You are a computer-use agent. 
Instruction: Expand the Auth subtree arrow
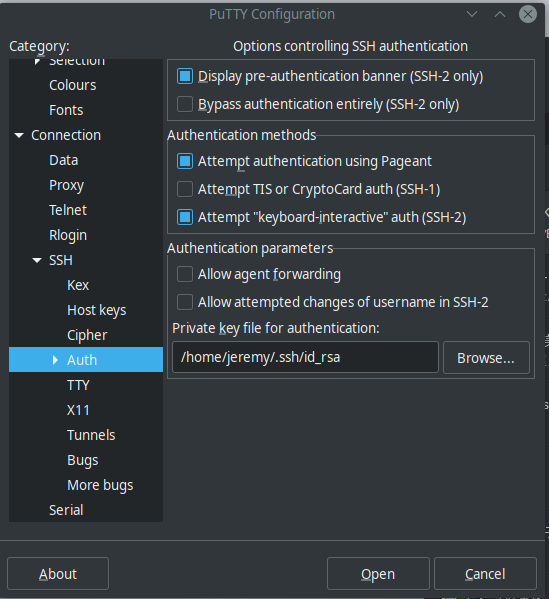55,360
